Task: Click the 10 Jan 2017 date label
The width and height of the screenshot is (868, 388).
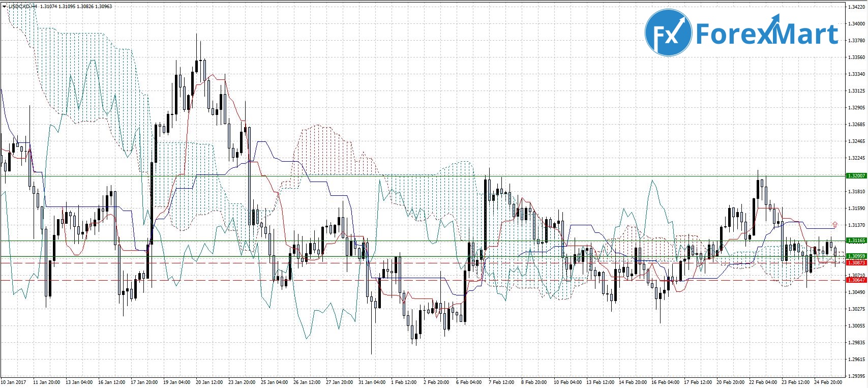Action: click(14, 382)
